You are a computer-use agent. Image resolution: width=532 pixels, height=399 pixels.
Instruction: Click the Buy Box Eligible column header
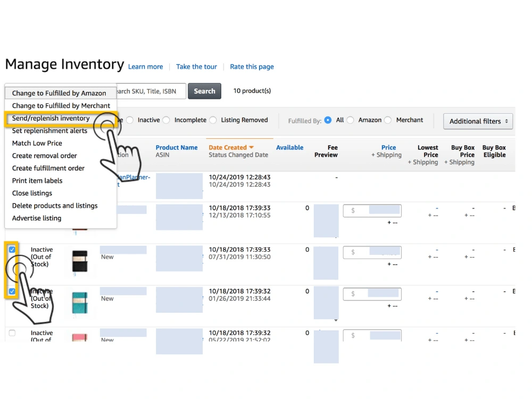pos(494,151)
